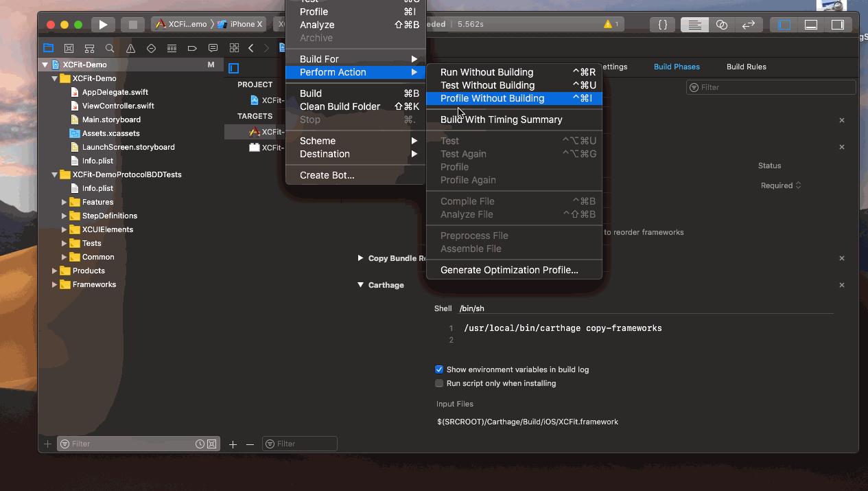868x491 pixels.
Task: Collapse the XCFit-Demo project root
Action: [45, 65]
